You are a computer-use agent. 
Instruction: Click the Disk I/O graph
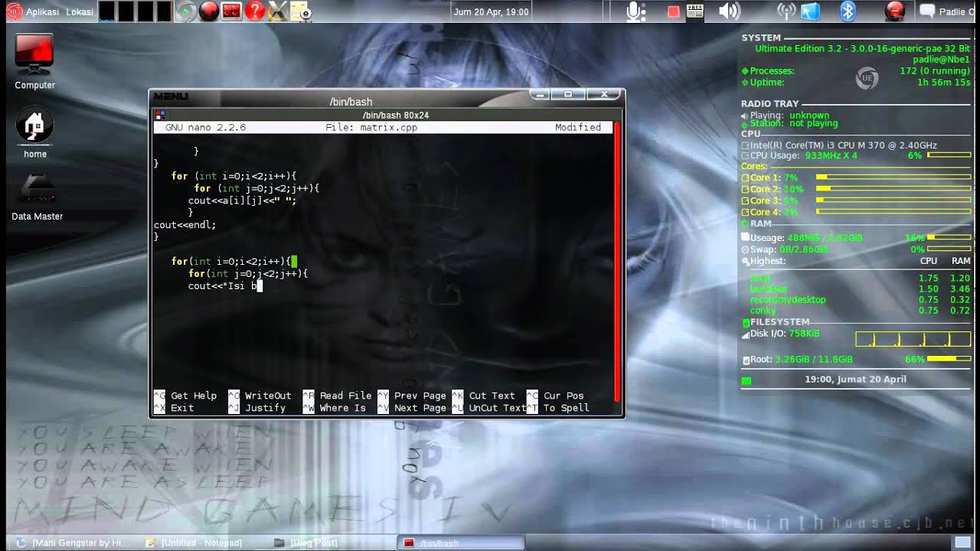click(913, 338)
